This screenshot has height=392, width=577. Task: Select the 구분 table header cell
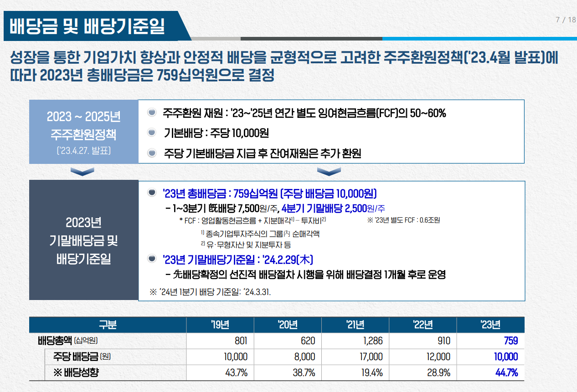pos(108,325)
